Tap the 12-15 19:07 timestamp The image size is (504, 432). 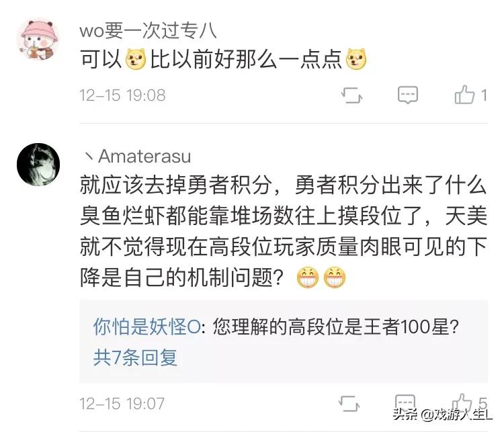tap(122, 404)
